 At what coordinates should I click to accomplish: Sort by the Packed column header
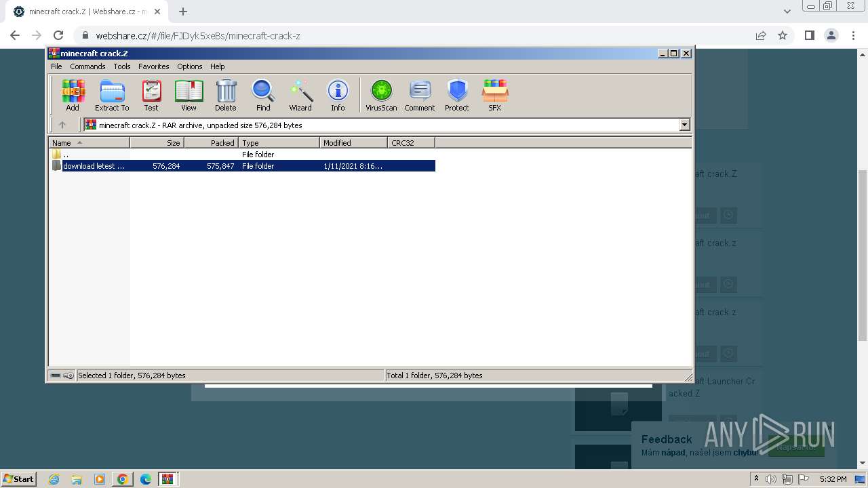pyautogui.click(x=212, y=142)
